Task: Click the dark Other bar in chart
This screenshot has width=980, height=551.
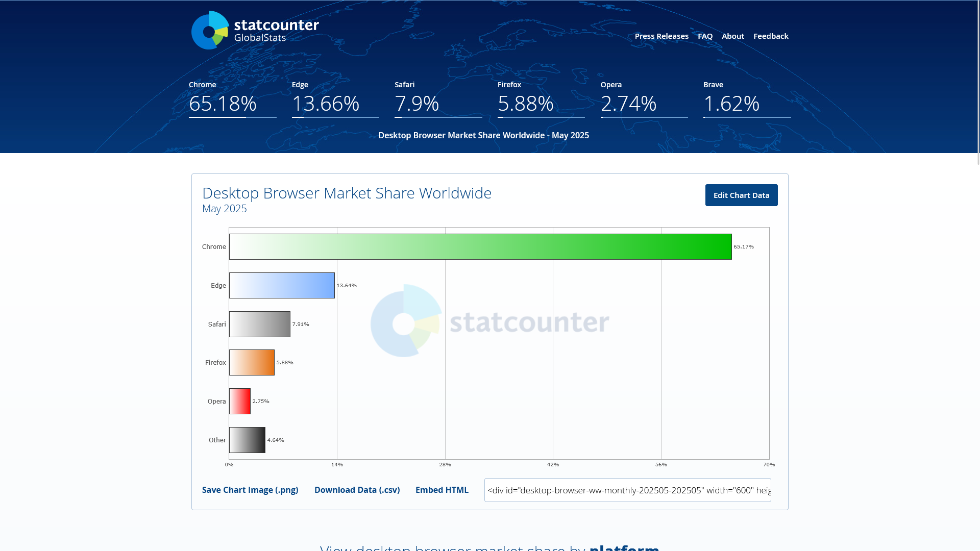Action: point(247,440)
